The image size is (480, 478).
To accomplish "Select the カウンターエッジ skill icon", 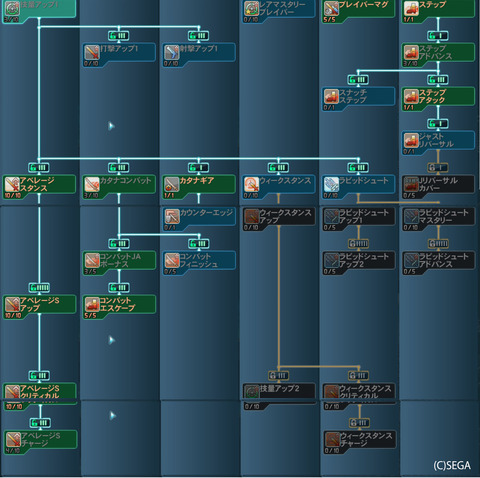I will tap(172, 216).
